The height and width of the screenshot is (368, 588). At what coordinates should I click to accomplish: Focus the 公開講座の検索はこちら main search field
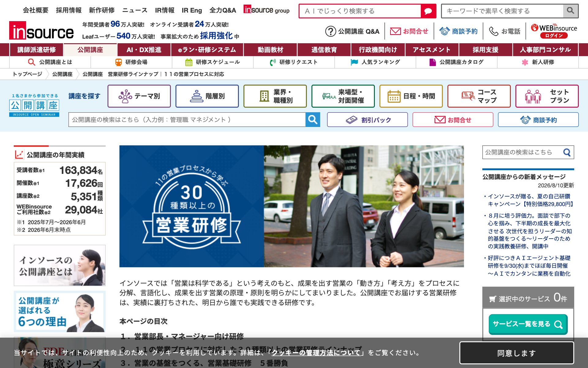[187, 120]
